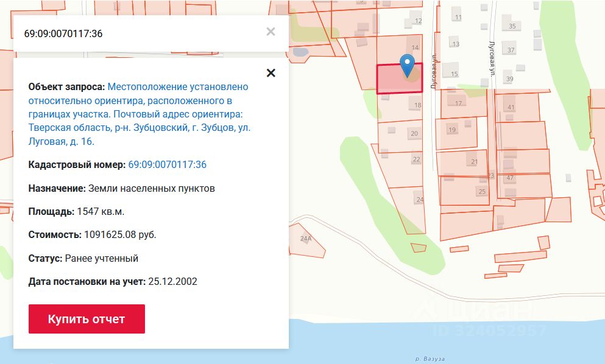Click house number 19 on the map
Viewport: 605px width, 364px height.
(452, 130)
